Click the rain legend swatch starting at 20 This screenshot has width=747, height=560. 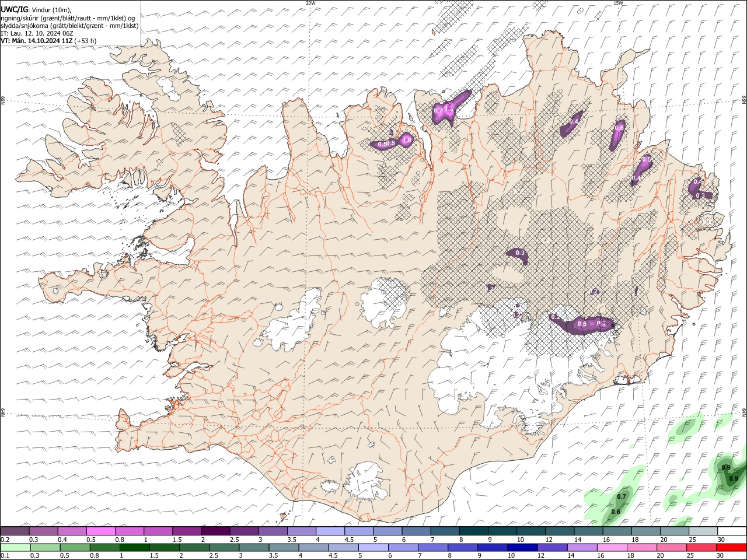point(671,547)
